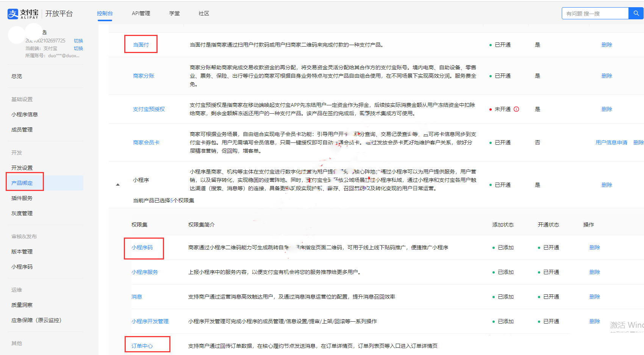Click 已开通 status in the 小程序服务 row
644x355 pixels.
[x=551, y=272]
